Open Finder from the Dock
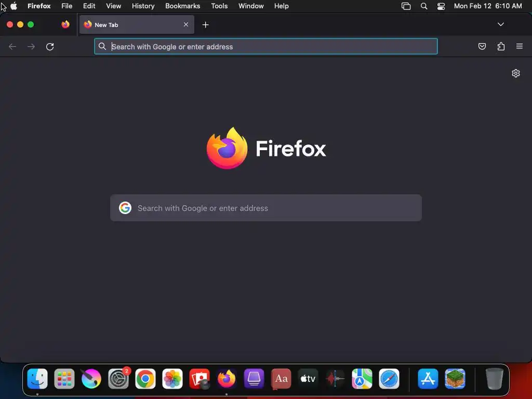This screenshot has width=532, height=399. point(37,379)
